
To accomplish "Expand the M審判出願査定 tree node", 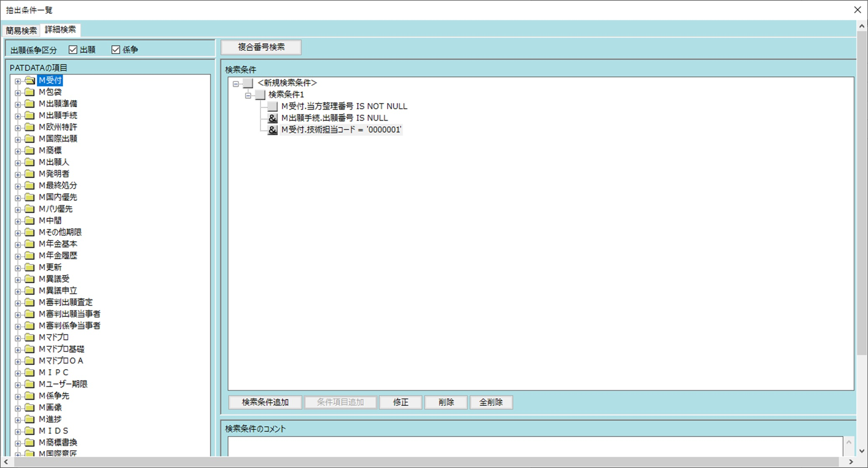I will 18,303.
